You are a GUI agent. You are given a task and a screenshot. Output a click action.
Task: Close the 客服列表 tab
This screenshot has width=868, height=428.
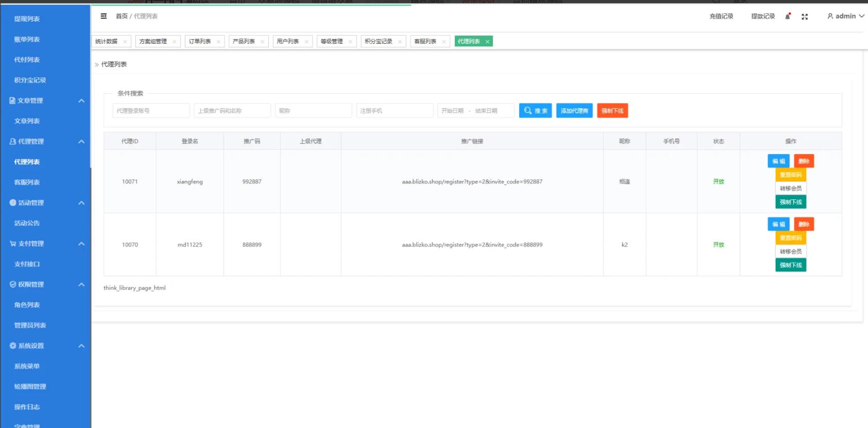[444, 42]
